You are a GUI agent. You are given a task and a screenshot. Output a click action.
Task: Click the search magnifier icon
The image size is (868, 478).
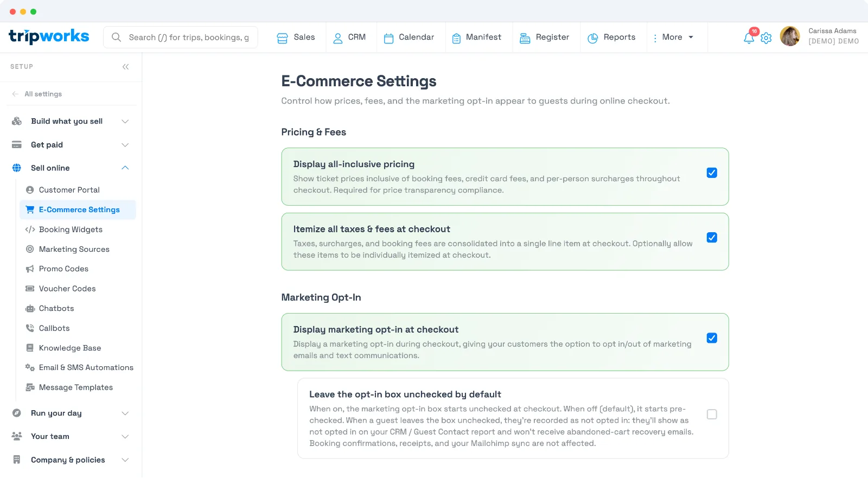click(x=116, y=37)
